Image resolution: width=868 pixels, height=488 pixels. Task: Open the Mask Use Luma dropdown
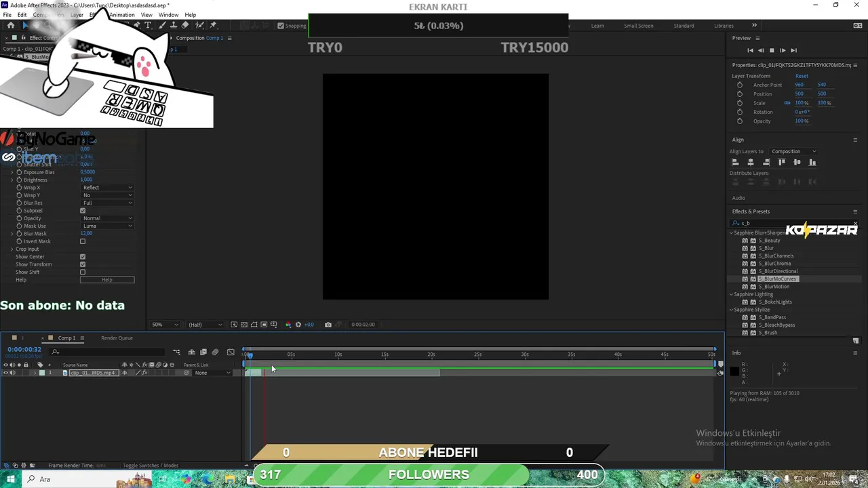click(107, 226)
